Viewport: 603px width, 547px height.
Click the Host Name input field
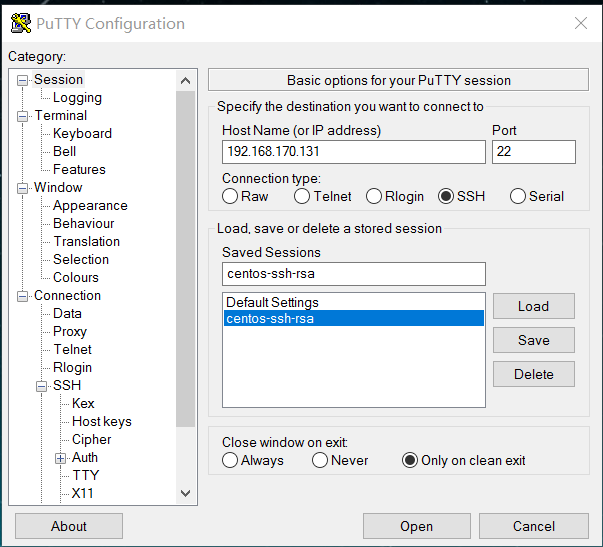click(354, 152)
